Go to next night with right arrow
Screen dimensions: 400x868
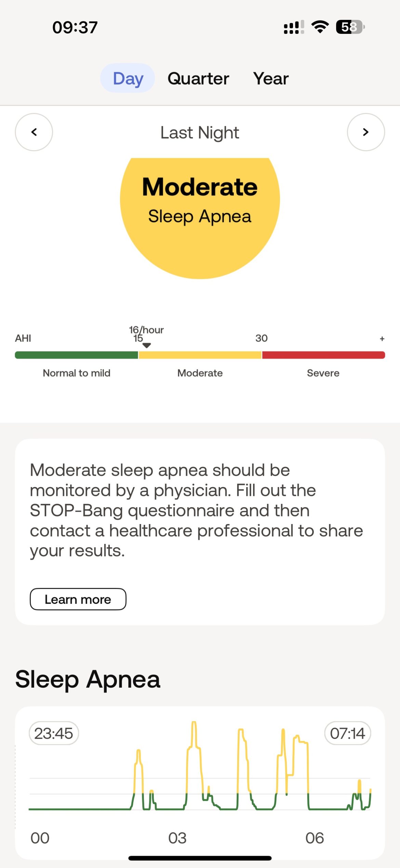pos(365,132)
